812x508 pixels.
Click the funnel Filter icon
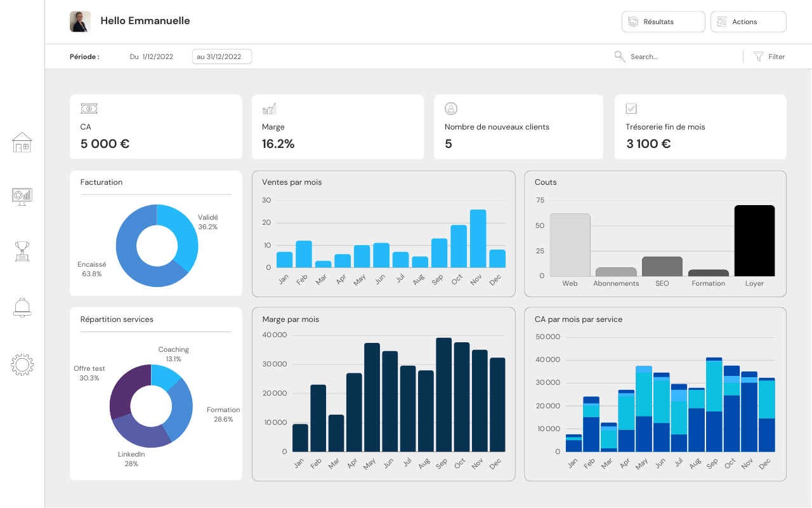[759, 57]
